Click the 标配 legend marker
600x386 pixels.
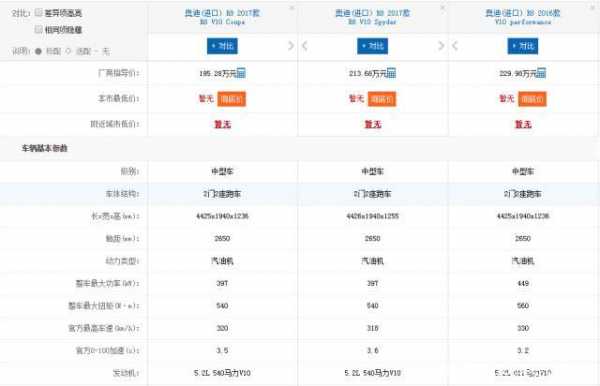[x=38, y=51]
